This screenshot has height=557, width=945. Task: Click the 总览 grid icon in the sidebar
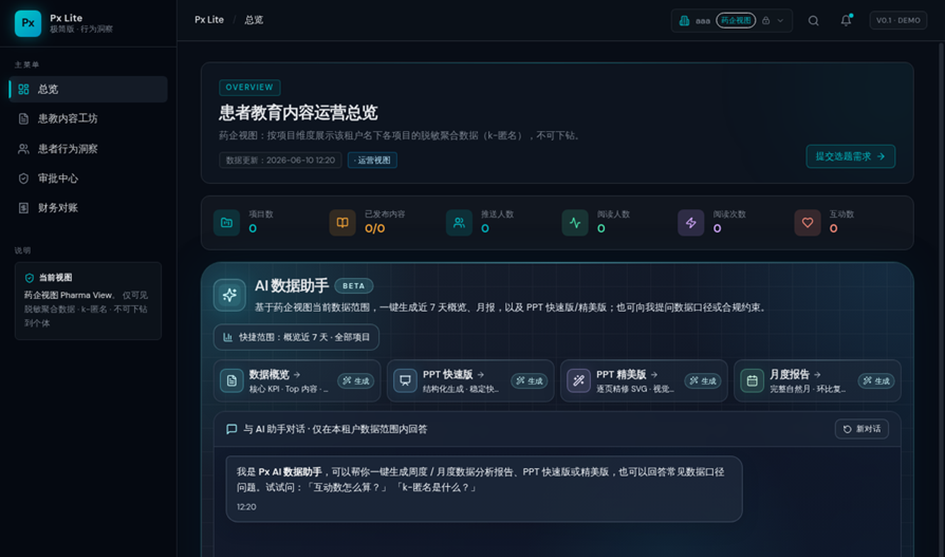point(24,89)
